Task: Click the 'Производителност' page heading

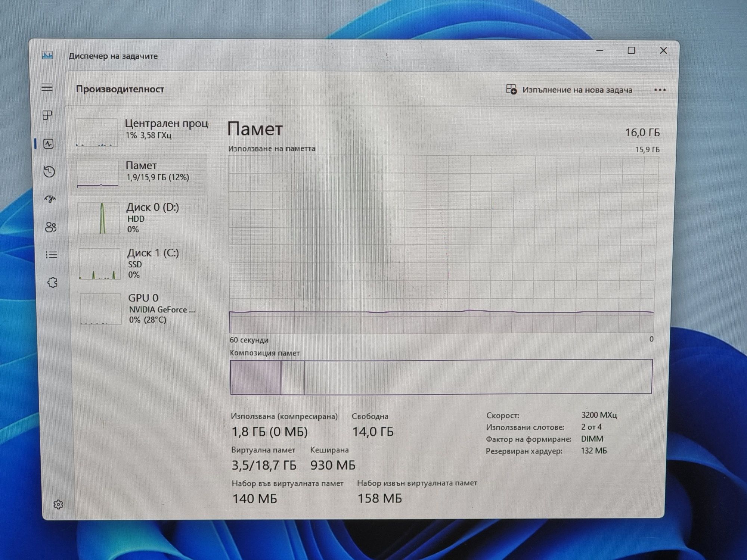Action: (120, 89)
